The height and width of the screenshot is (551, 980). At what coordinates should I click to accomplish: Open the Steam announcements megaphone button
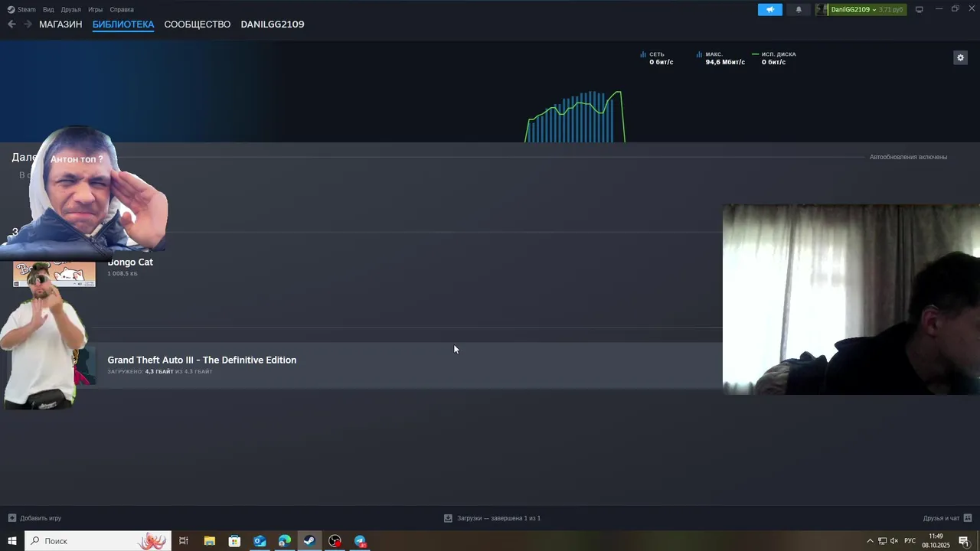[770, 9]
